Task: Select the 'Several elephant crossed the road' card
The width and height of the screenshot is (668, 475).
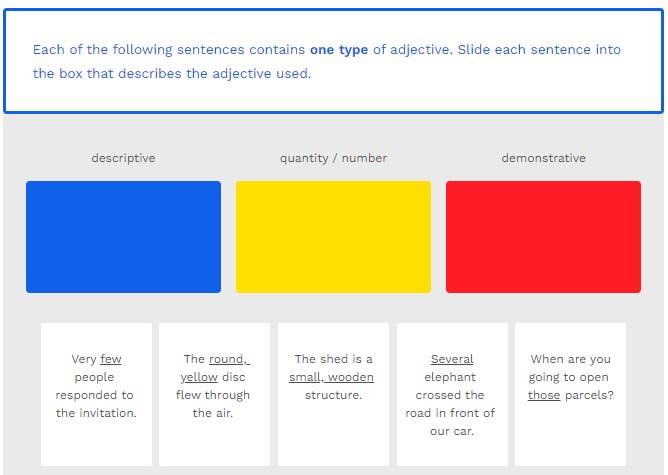Action: [x=452, y=393]
